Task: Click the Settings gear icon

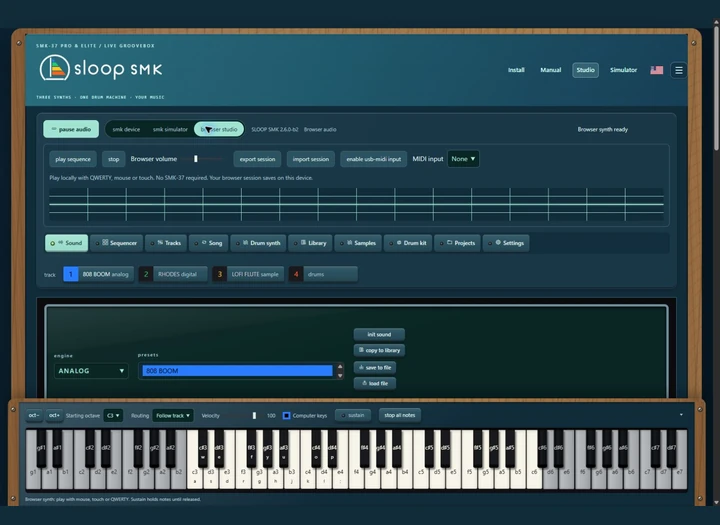Action: click(498, 242)
